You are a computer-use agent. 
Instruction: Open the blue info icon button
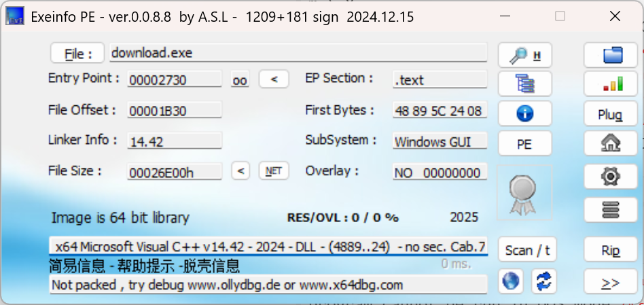click(x=524, y=113)
